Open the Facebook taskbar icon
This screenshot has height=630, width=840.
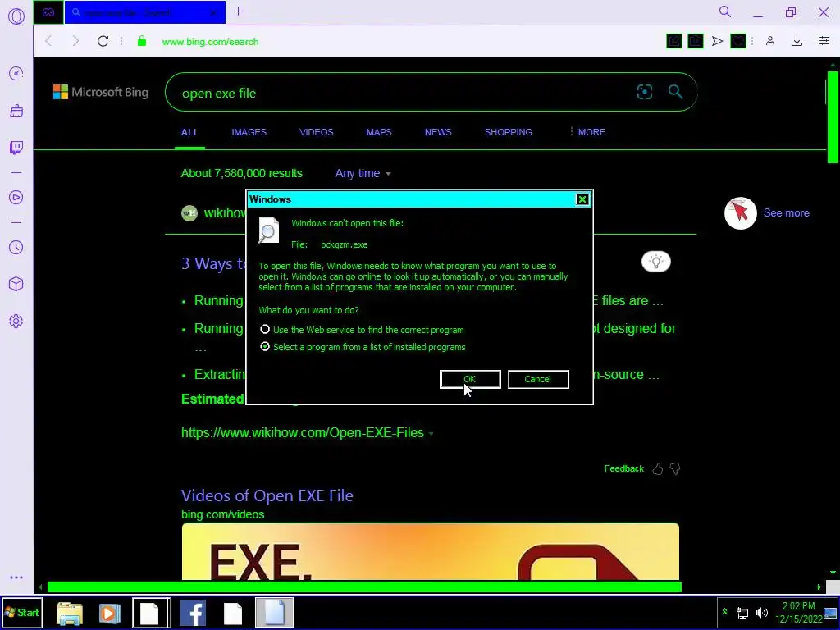(x=192, y=613)
